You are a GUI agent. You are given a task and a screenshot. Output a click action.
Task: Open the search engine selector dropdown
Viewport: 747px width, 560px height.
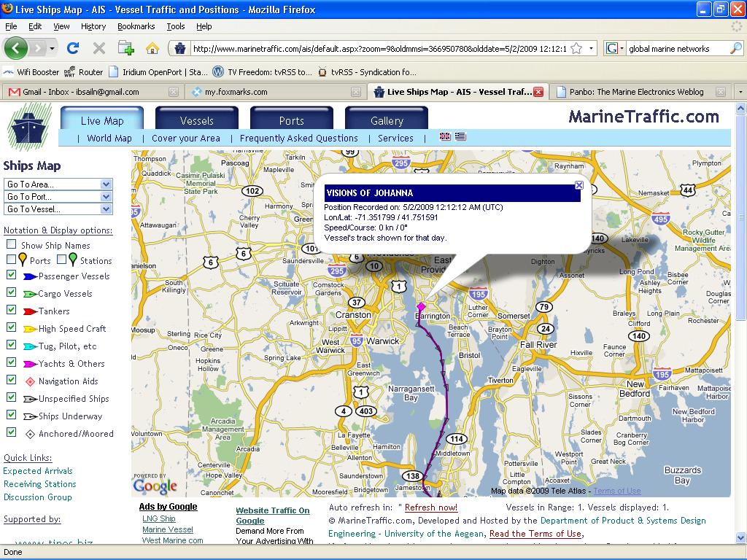(614, 48)
